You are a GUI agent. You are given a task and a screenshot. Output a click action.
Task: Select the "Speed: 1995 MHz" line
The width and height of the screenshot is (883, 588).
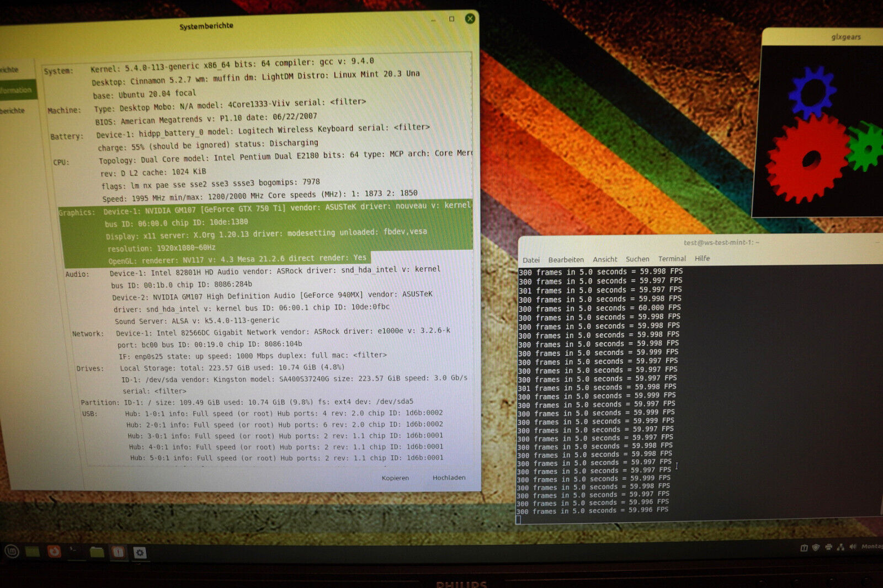[259, 196]
